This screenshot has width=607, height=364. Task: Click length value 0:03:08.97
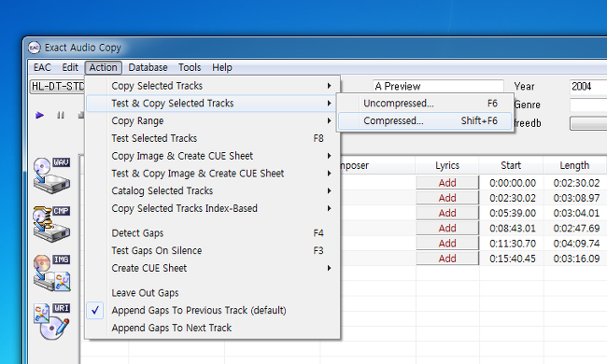pos(576,198)
